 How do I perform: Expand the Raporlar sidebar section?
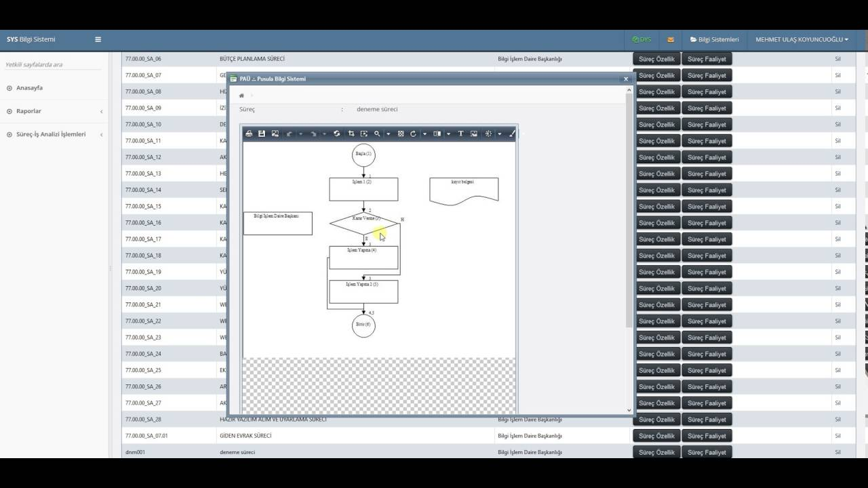pyautogui.click(x=28, y=111)
